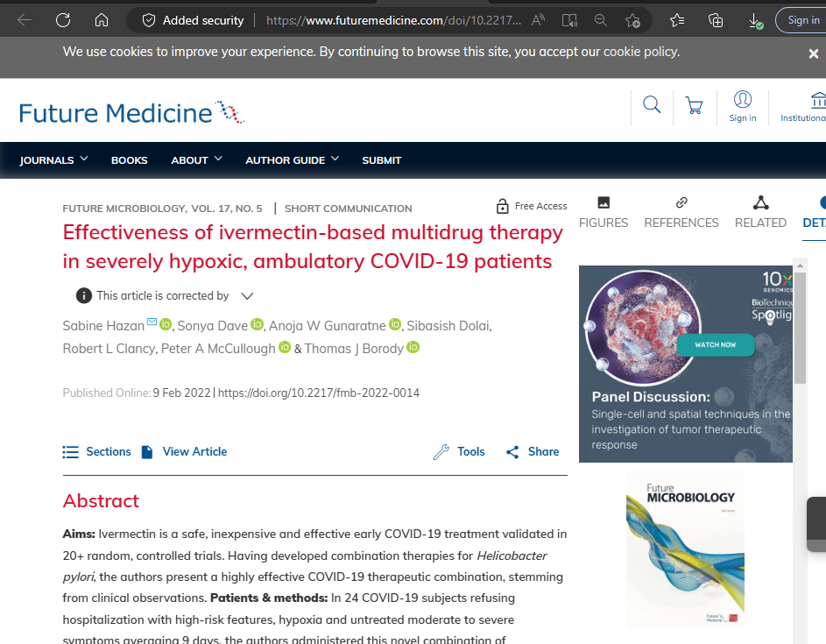Click the browser Sign in button
Viewport: 826px width, 644px height.
(801, 20)
